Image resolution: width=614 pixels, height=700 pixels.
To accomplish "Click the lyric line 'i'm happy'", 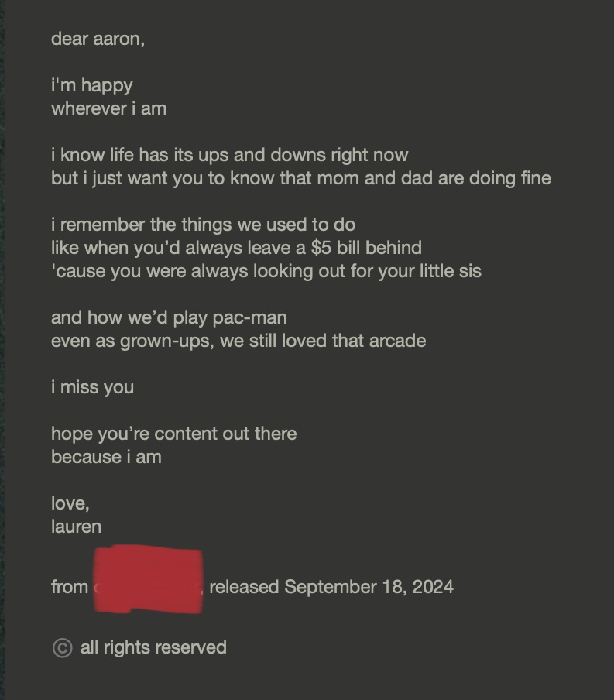I will pos(91,85).
